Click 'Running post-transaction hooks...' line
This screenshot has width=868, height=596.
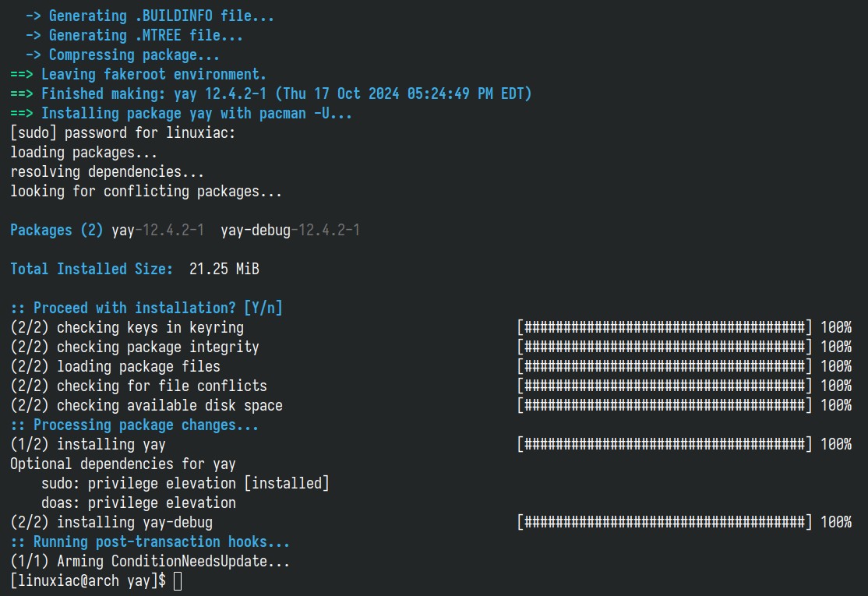(x=150, y=541)
